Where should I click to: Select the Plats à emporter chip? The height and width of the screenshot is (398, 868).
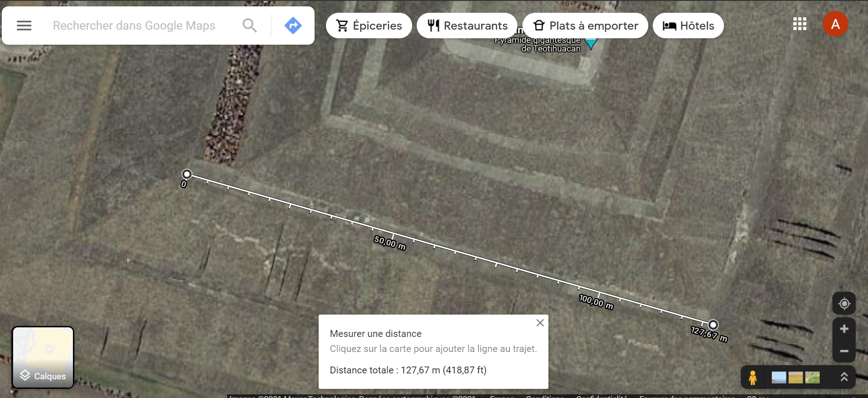tap(585, 26)
